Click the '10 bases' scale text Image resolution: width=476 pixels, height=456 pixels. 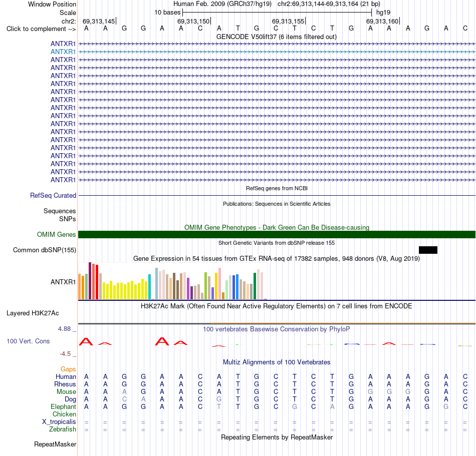tap(167, 13)
